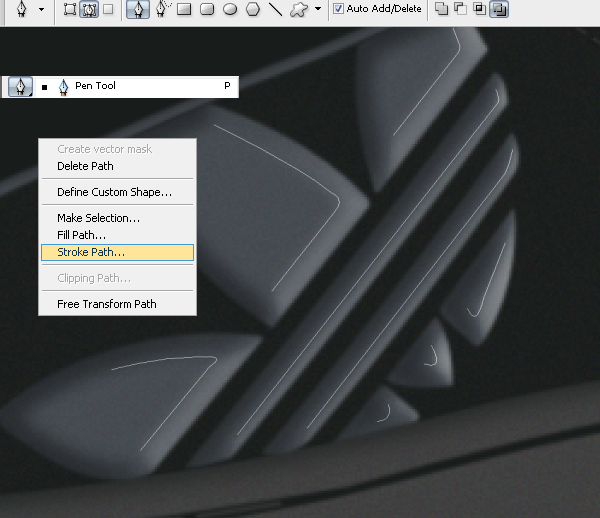Choose the Line shape tool

pos(276,9)
